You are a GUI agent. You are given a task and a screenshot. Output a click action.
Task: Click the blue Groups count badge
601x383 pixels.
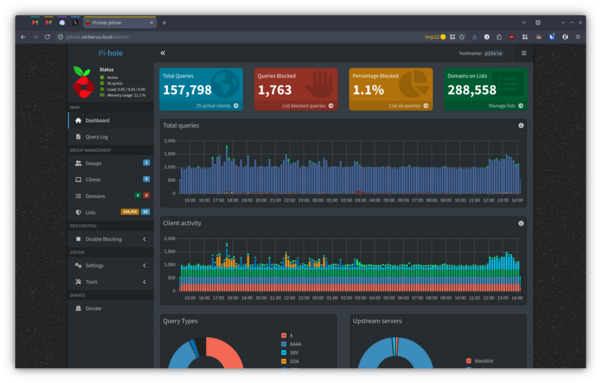(x=146, y=163)
